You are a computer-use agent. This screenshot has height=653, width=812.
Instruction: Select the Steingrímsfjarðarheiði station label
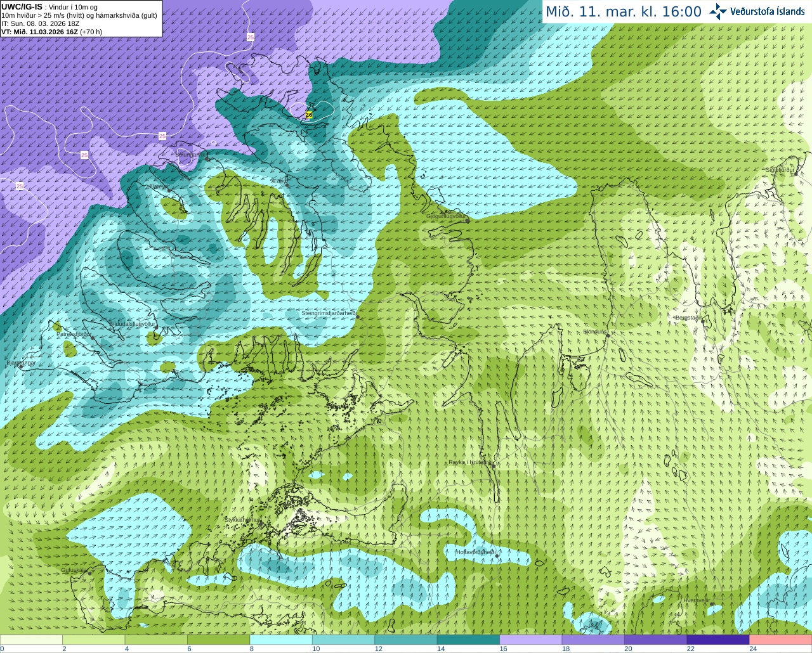[x=329, y=313]
